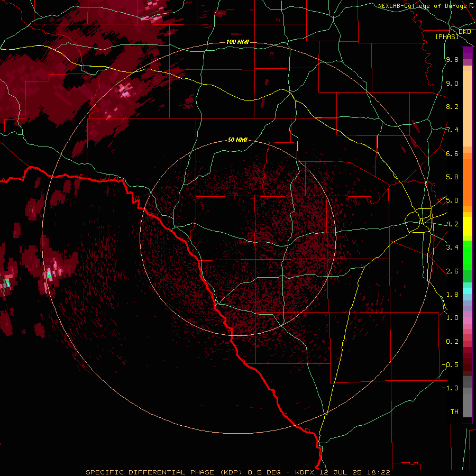This screenshot has width=476, height=476.
Task: Click the 5.0 scale label
Action: pyautogui.click(x=452, y=200)
